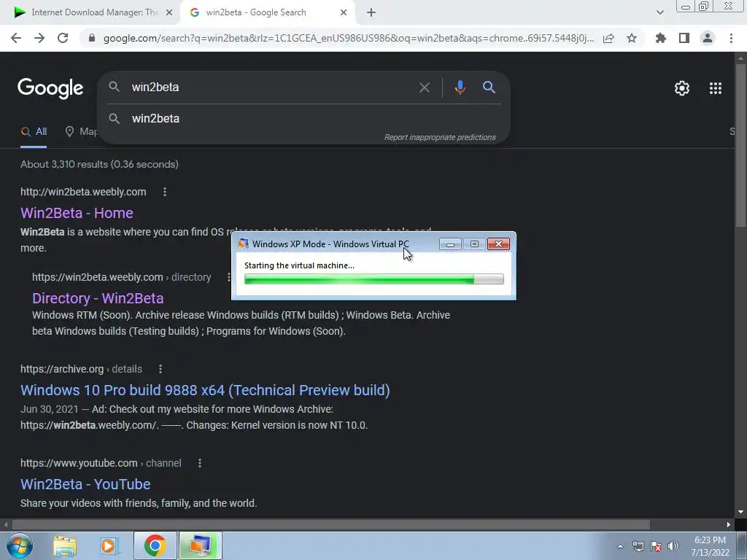Click the virtual machine startup progress bar
The height and width of the screenshot is (560, 747).
[x=374, y=279]
